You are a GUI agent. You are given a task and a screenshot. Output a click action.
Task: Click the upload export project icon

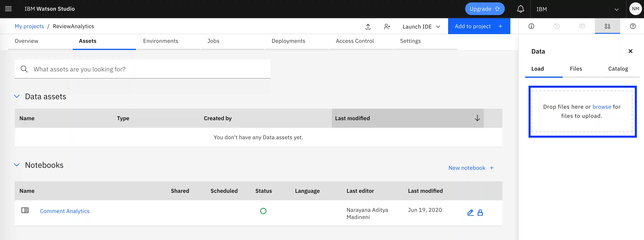coord(368,27)
